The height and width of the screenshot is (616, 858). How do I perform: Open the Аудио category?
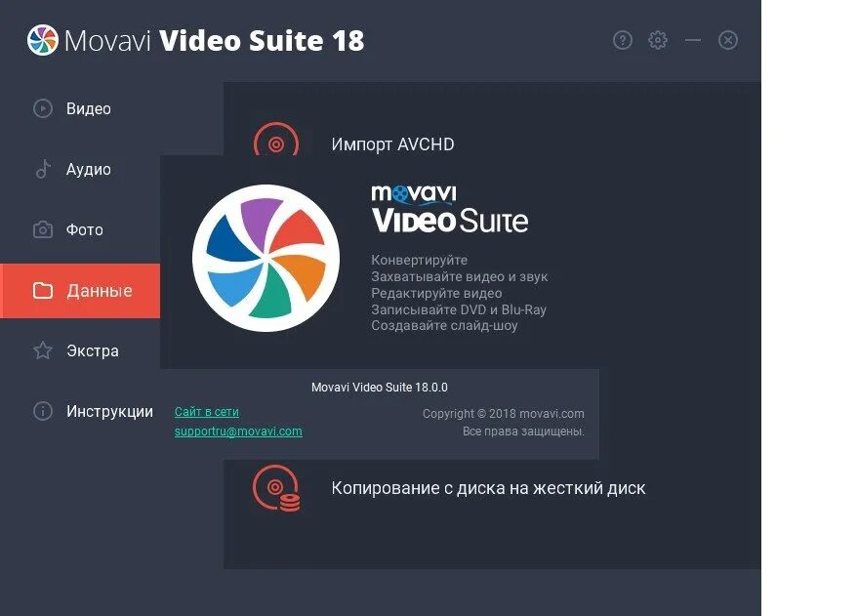click(88, 169)
